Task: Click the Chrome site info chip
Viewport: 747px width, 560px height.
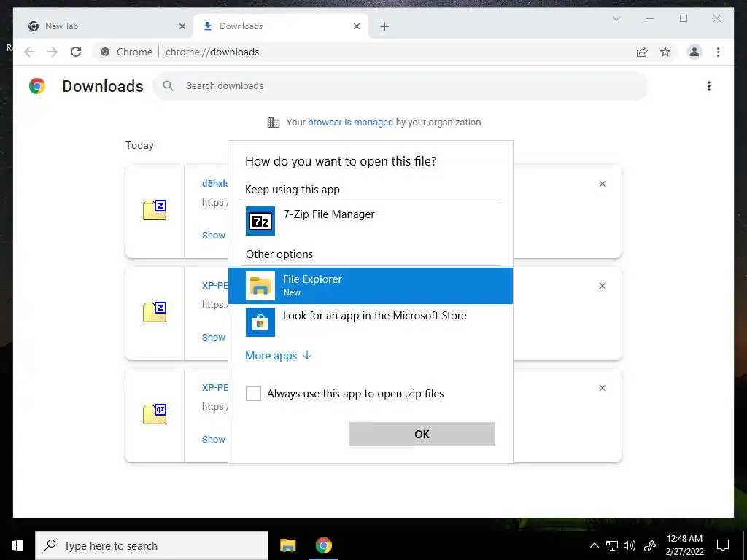Action: point(127,52)
